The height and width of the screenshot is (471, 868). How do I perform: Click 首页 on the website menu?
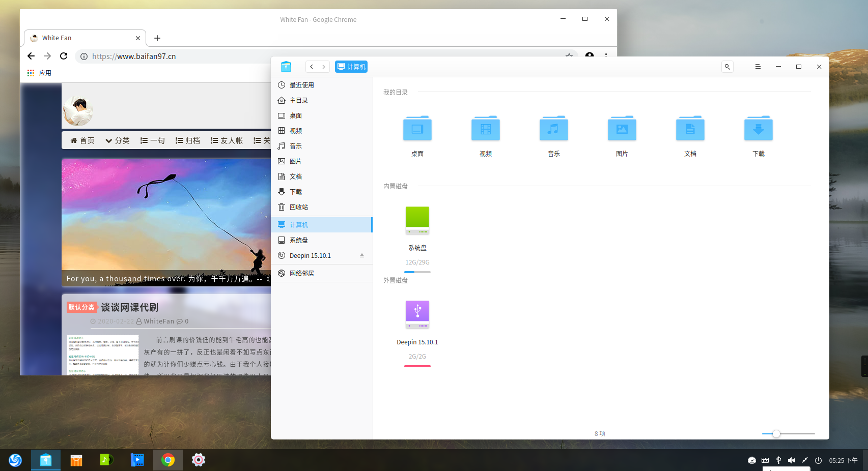pyautogui.click(x=82, y=140)
